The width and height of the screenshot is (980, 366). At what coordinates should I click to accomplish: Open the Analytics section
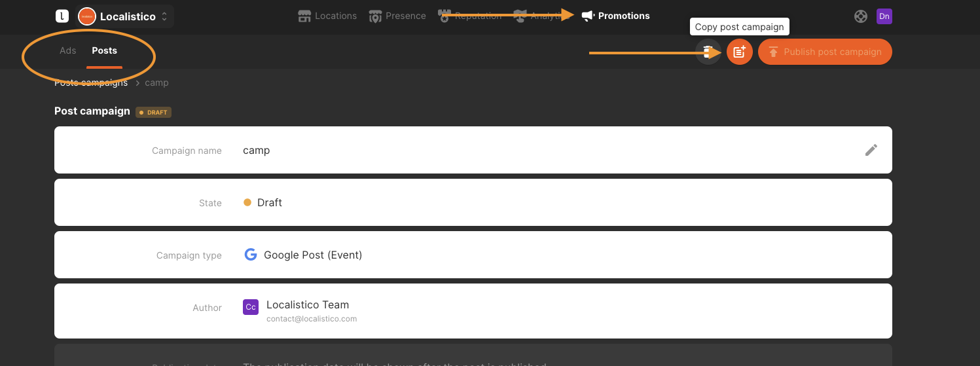(542, 16)
